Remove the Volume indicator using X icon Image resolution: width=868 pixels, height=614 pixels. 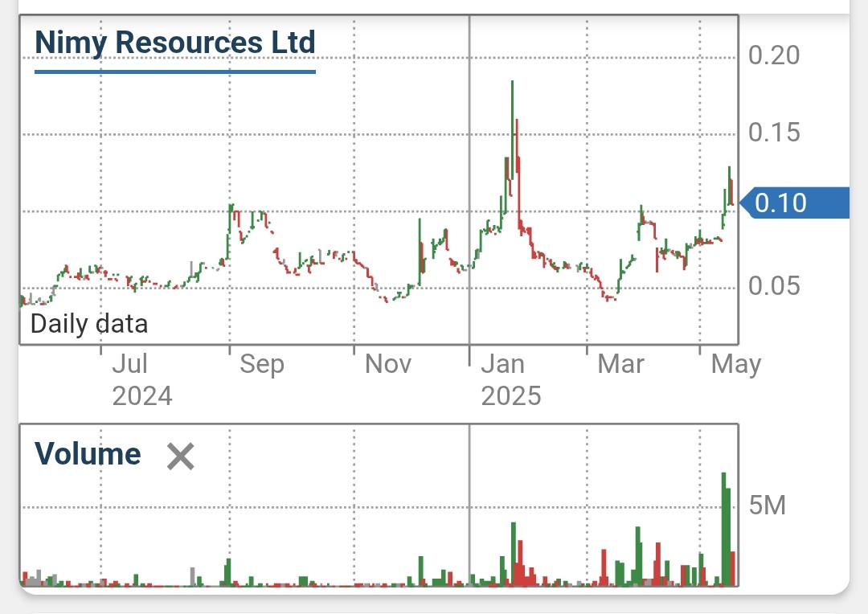click(180, 456)
